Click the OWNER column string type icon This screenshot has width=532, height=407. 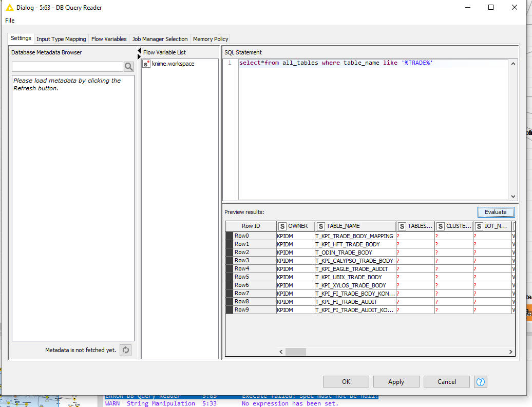282,226
